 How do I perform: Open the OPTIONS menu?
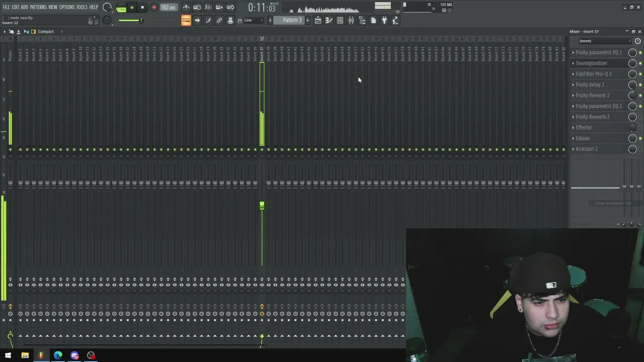coord(67,7)
